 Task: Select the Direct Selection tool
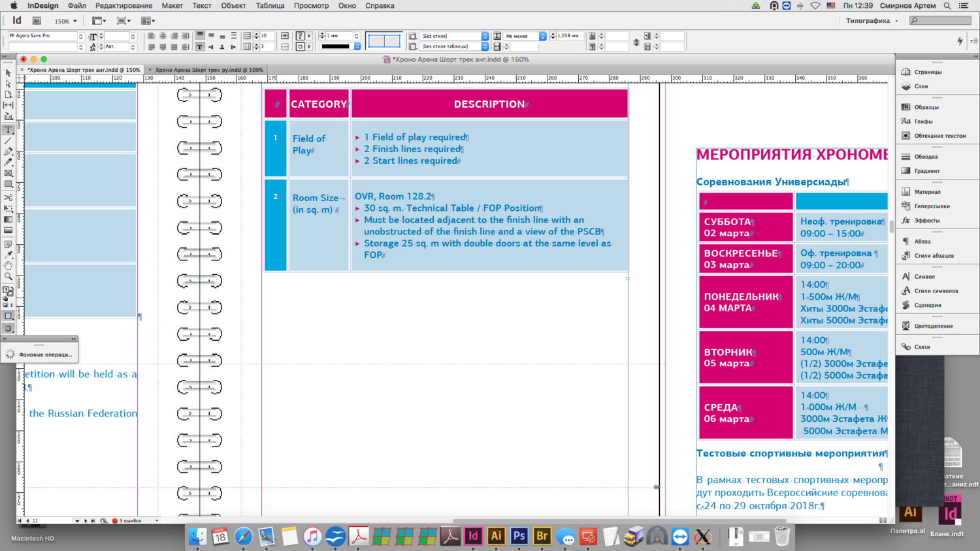(8, 84)
